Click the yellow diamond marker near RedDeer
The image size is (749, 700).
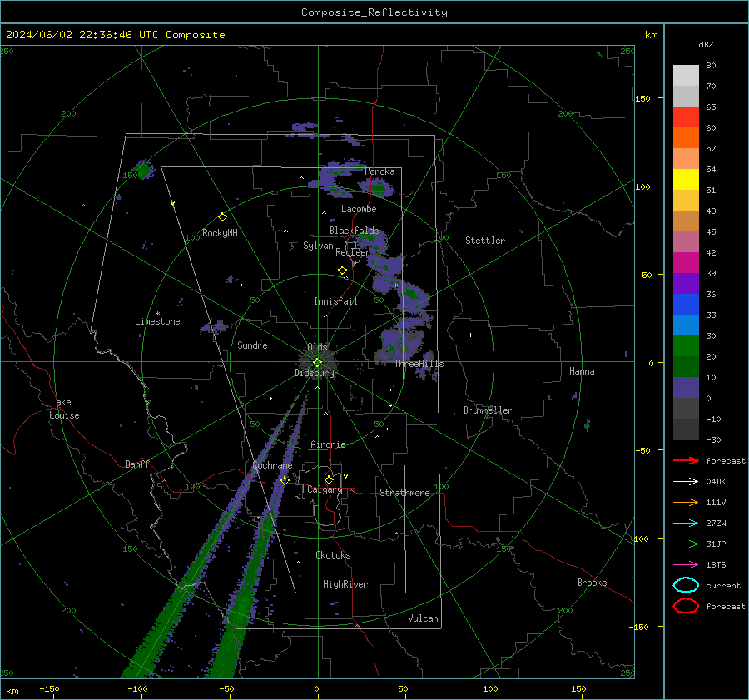[x=342, y=271]
